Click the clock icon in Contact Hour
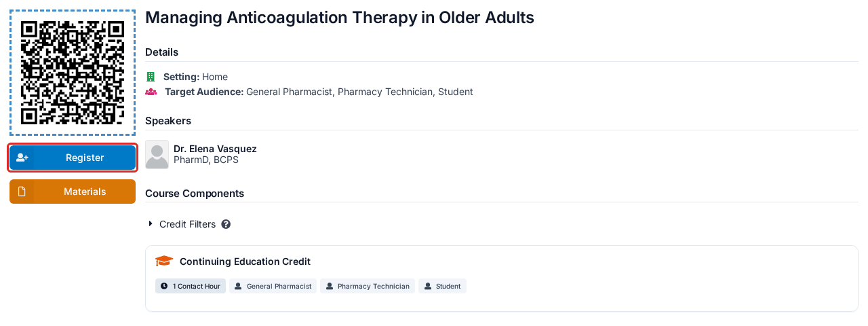The width and height of the screenshot is (868, 326). (x=164, y=286)
